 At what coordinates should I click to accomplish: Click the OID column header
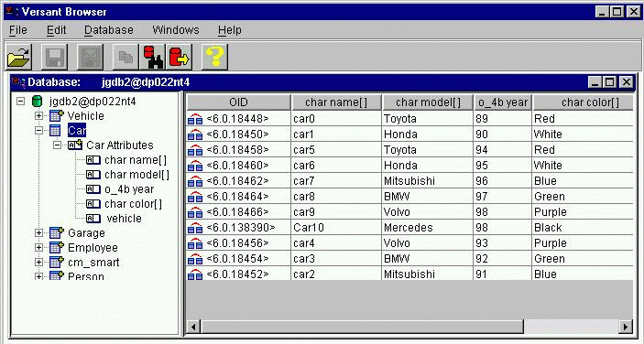coord(238,102)
